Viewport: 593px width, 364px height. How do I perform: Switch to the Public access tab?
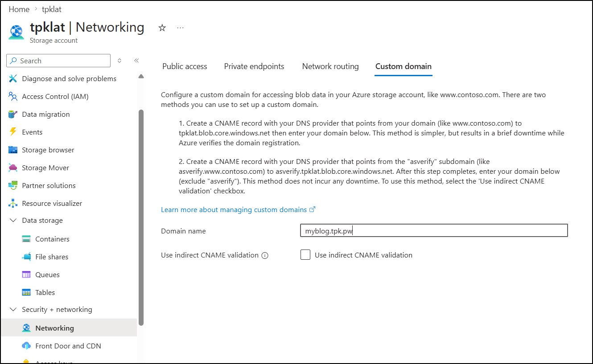(185, 66)
